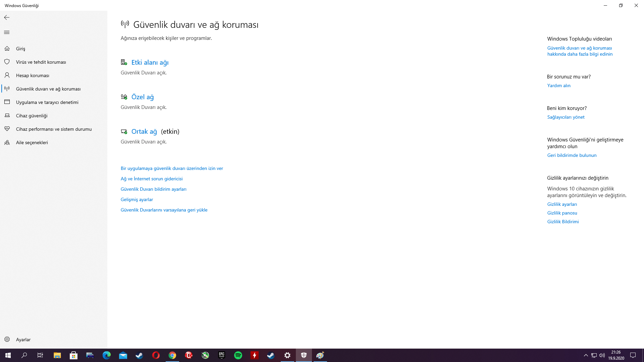
Task: Click Yardım alın link
Action: click(x=558, y=86)
